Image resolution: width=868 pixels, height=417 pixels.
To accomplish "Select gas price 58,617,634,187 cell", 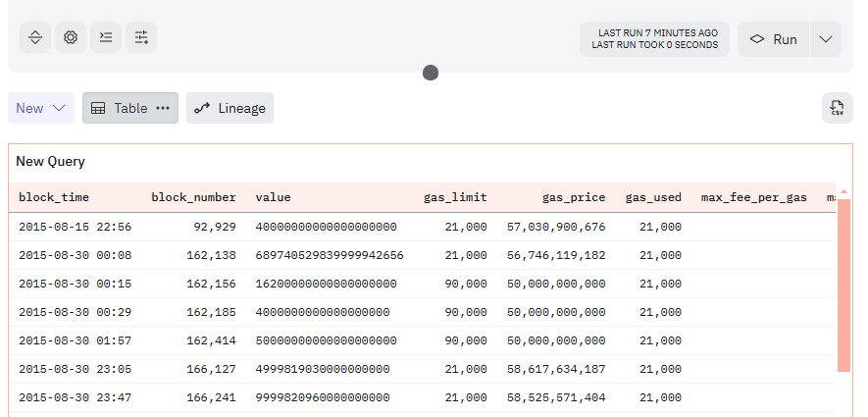I will [x=556, y=369].
